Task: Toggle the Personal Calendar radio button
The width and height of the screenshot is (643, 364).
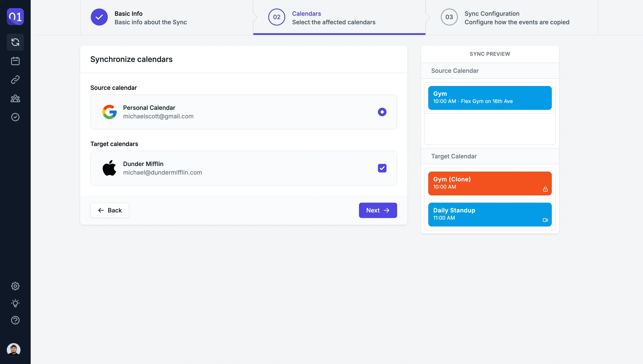Action: (x=382, y=112)
